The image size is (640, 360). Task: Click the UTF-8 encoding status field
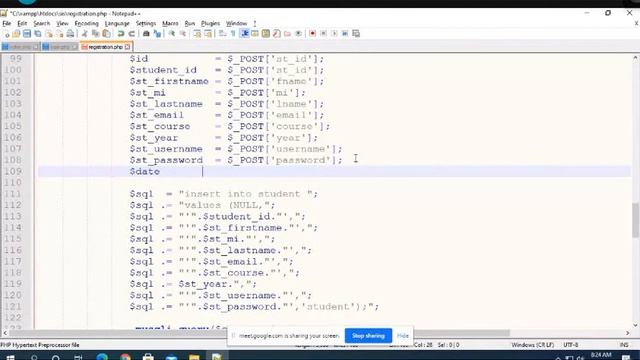point(570,345)
